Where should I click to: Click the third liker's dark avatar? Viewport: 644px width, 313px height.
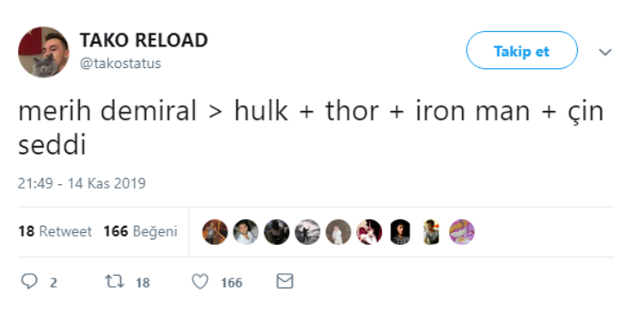276,232
